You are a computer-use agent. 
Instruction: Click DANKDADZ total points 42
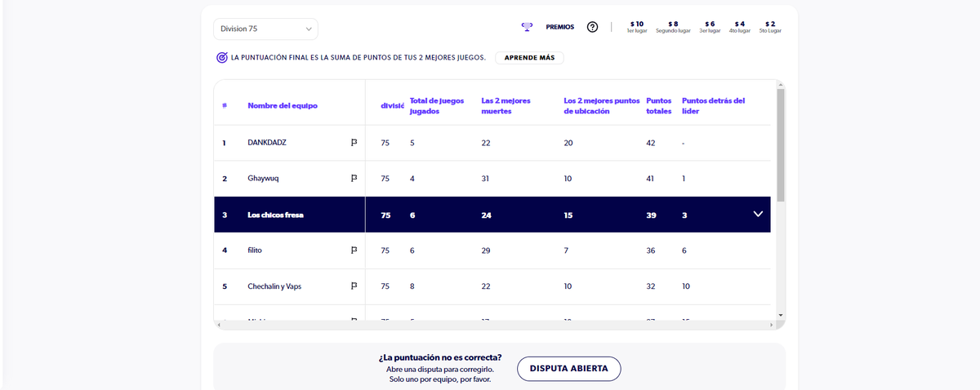coord(651,143)
